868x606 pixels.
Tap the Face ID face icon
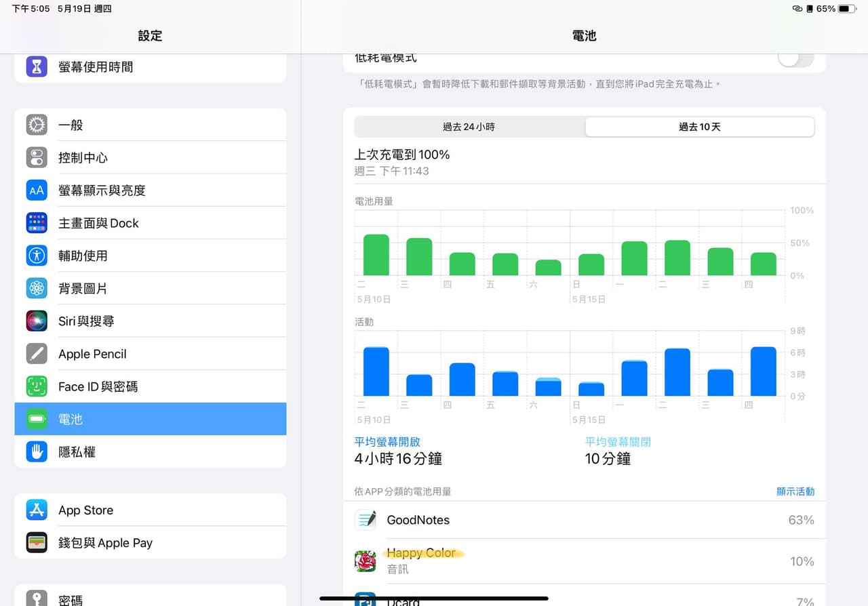coord(37,386)
